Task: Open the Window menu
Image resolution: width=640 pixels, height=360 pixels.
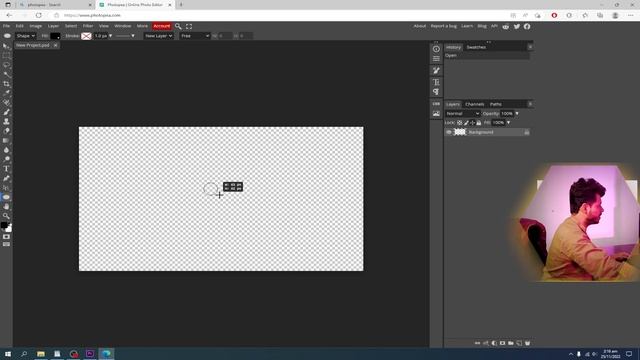Action: coord(122,26)
